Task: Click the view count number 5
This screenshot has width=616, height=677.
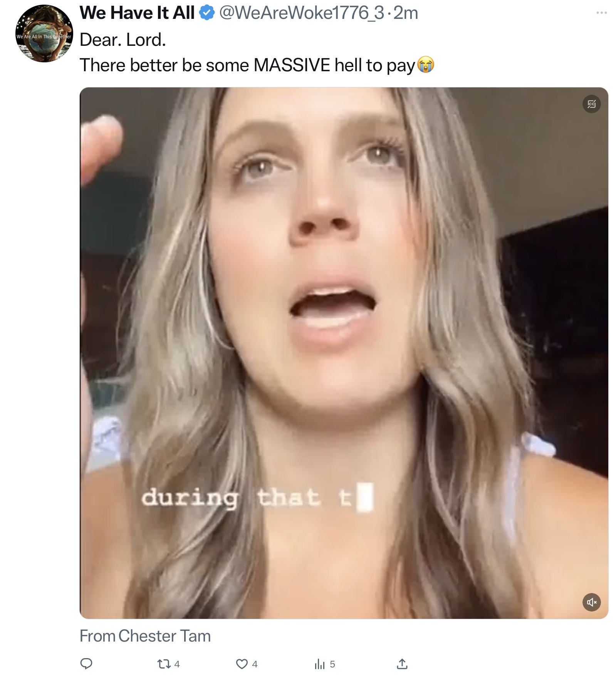Action: tap(332, 664)
